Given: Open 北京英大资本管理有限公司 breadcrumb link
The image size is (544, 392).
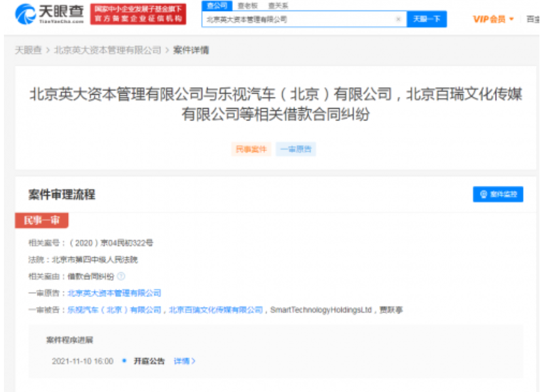Looking at the screenshot, I should pyautogui.click(x=107, y=50).
